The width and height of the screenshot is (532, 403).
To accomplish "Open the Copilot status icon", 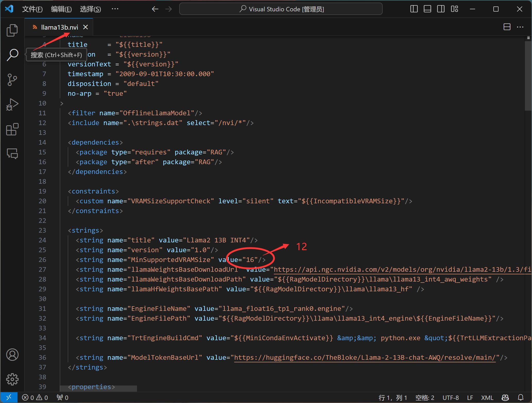I will point(505,398).
